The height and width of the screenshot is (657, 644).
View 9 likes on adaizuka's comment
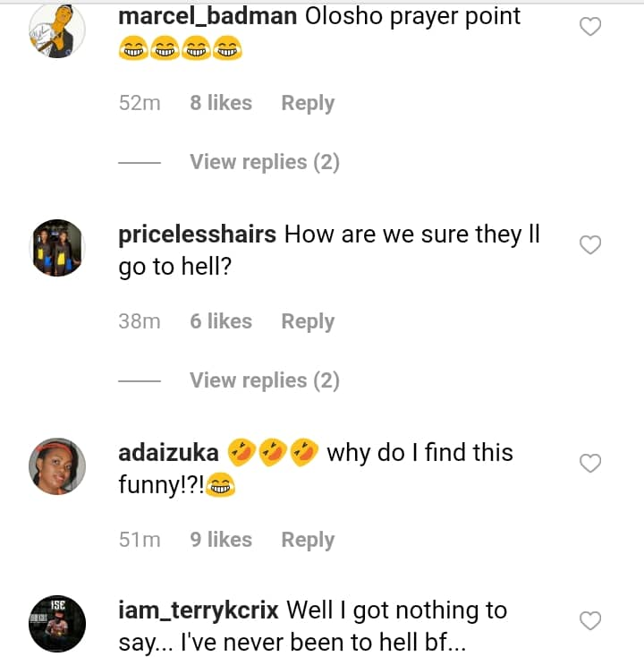pos(221,540)
